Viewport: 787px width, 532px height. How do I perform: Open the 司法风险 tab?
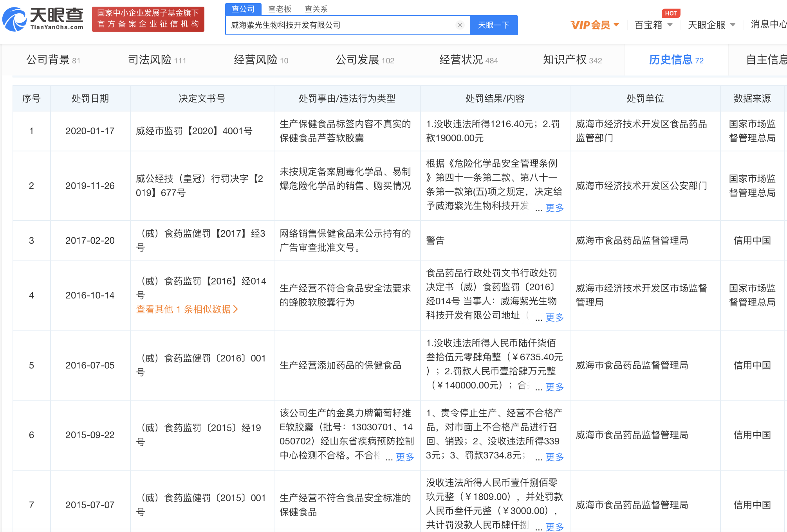click(x=157, y=60)
